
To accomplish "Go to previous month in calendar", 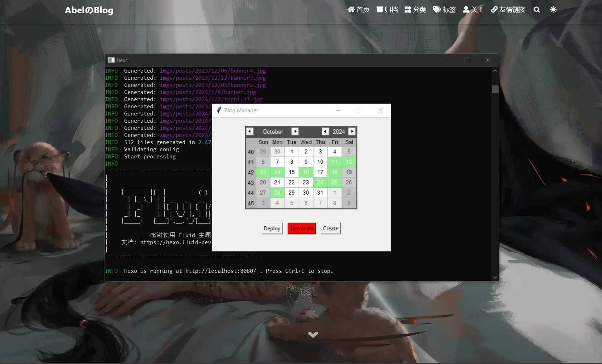I will pos(250,132).
